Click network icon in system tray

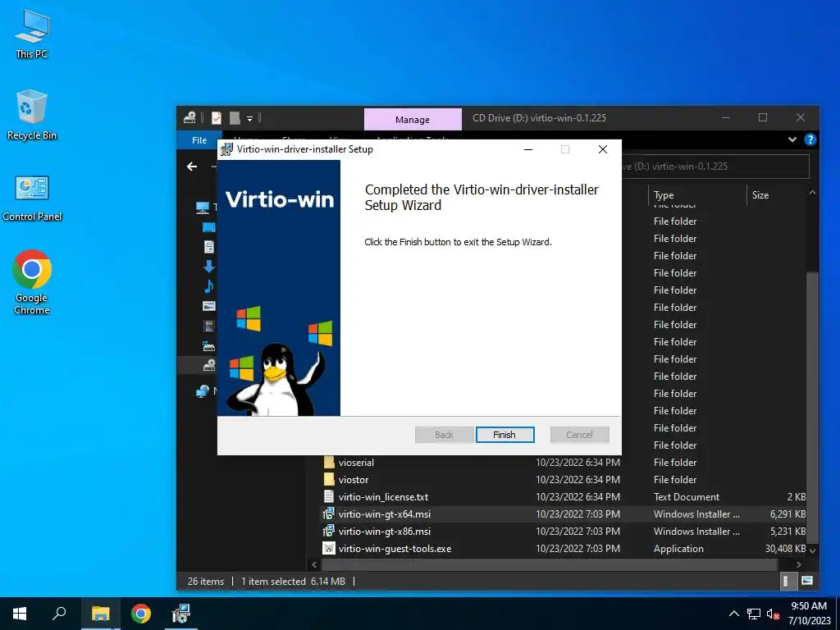754,614
